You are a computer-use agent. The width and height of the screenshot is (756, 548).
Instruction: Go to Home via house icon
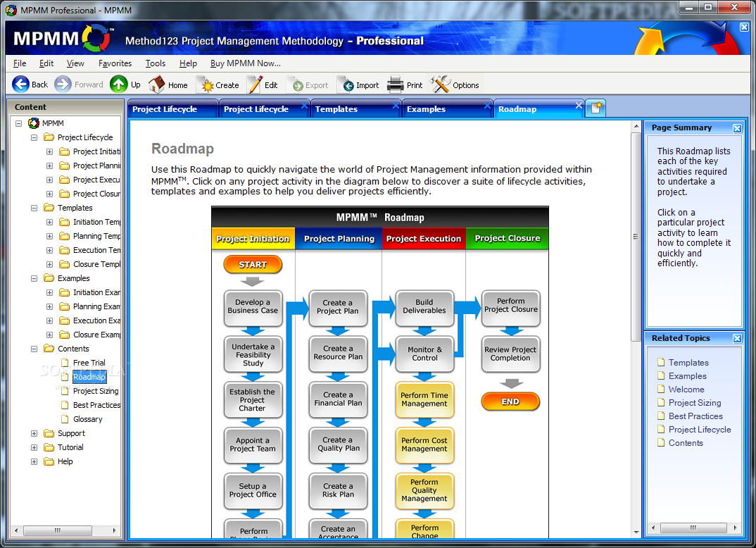coord(156,85)
